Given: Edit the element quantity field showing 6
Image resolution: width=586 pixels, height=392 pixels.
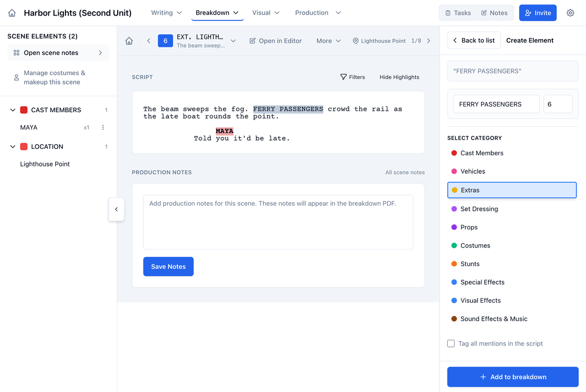Looking at the screenshot, I should (x=558, y=104).
